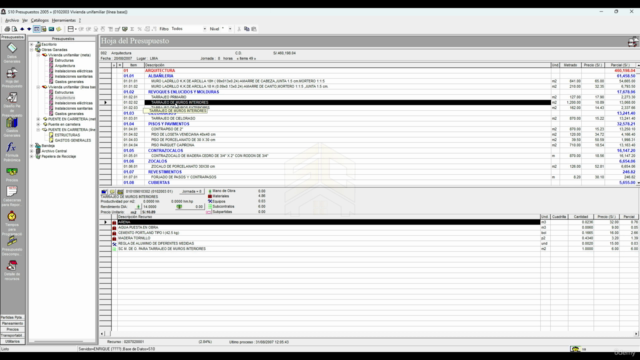Open Diseño Pie de Presupuesto sidebar icon
640x360 pixels.
(x=12, y=104)
